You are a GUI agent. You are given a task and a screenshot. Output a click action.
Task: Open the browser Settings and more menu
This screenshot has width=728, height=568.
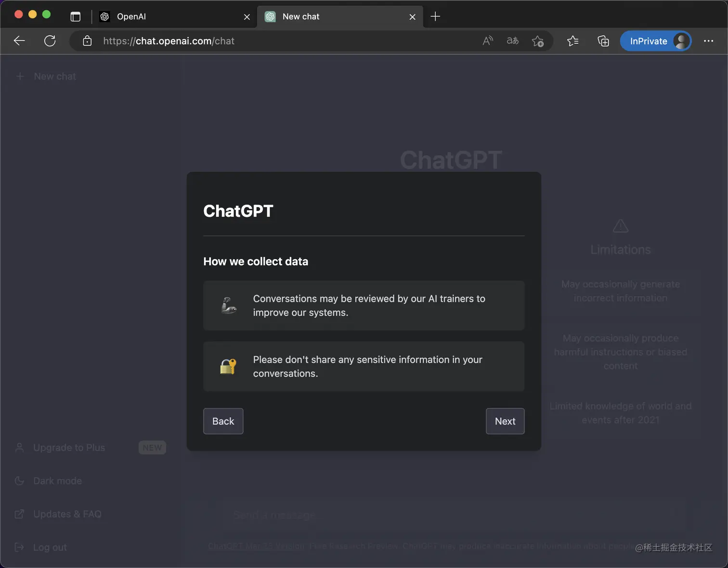[708, 41]
